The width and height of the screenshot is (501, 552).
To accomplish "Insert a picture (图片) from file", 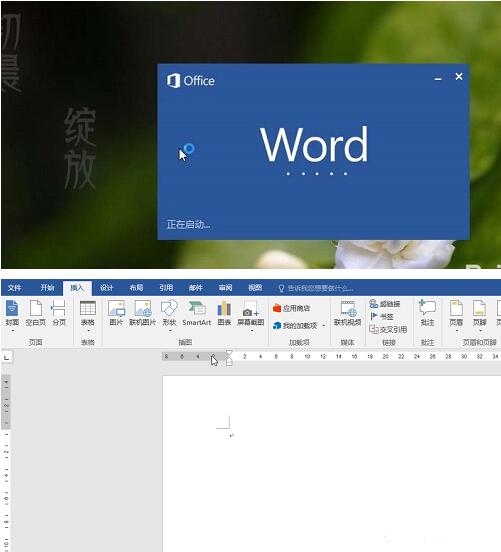I will coord(116,313).
